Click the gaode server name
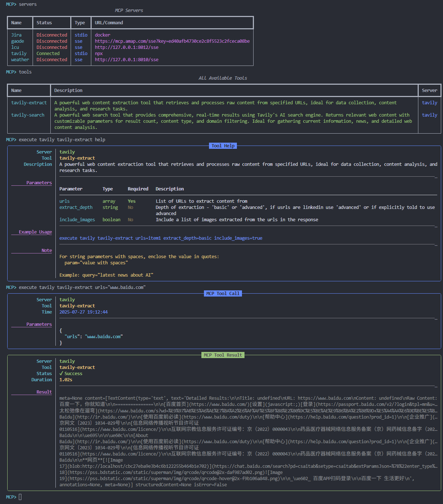Screen dimensions: 443x504 [18, 41]
